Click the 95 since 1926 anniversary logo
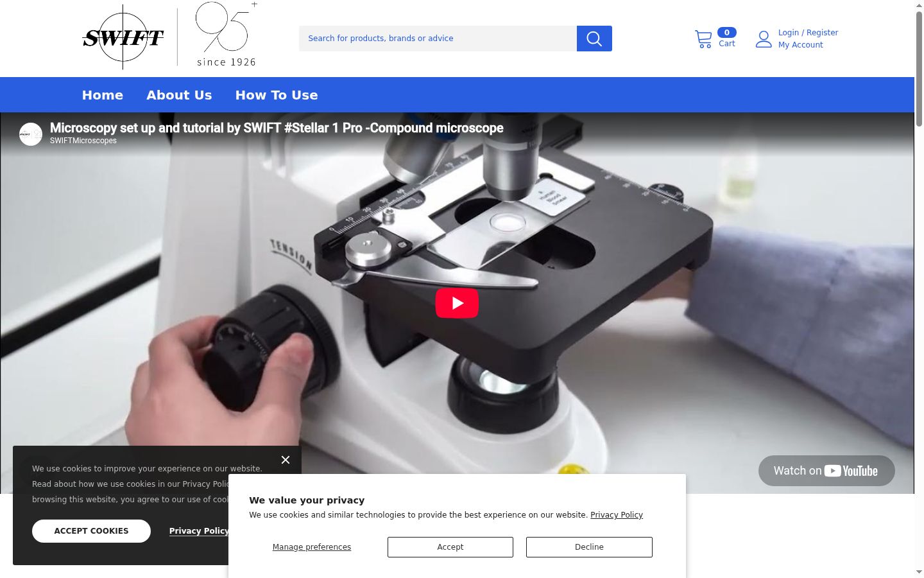This screenshot has height=578, width=924. [x=227, y=35]
